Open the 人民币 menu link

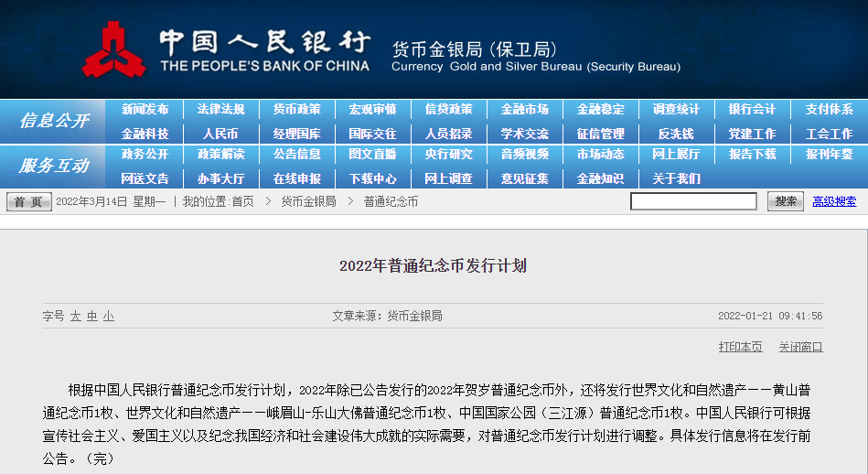(x=220, y=134)
